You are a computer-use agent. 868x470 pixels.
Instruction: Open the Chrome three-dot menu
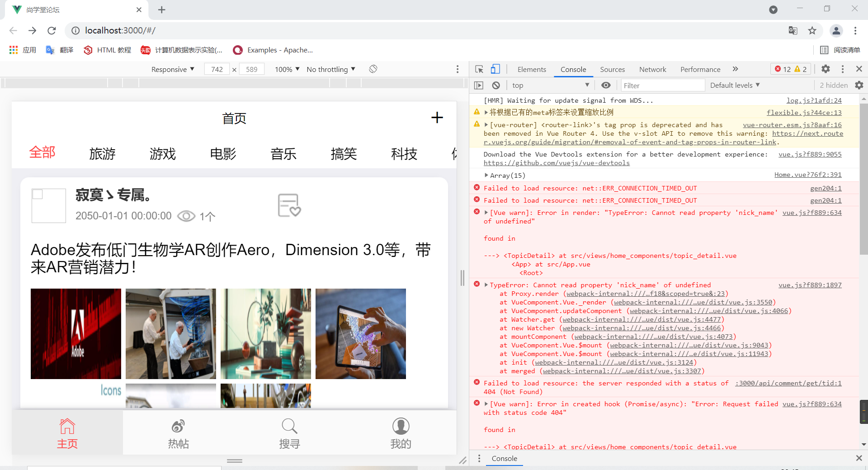[855, 30]
